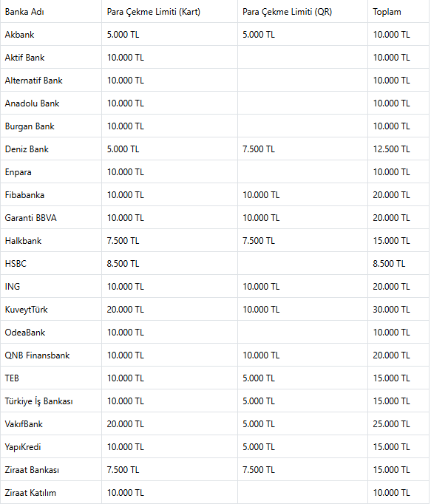
Task: Select Halkbank's 7.500 TL QR limit
Action: (x=258, y=241)
